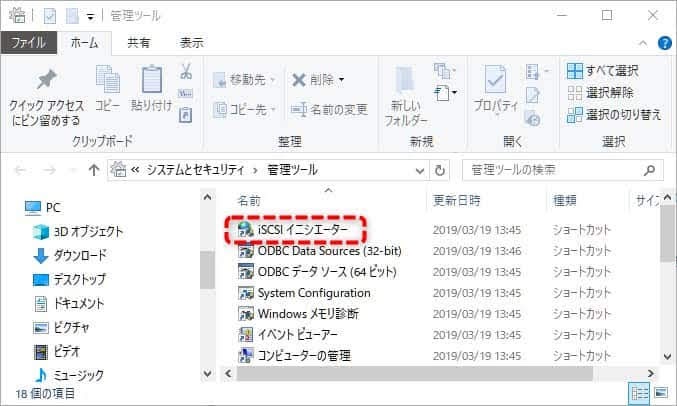Click the refresh button beside address bar
The height and width of the screenshot is (406, 677).
click(x=442, y=170)
